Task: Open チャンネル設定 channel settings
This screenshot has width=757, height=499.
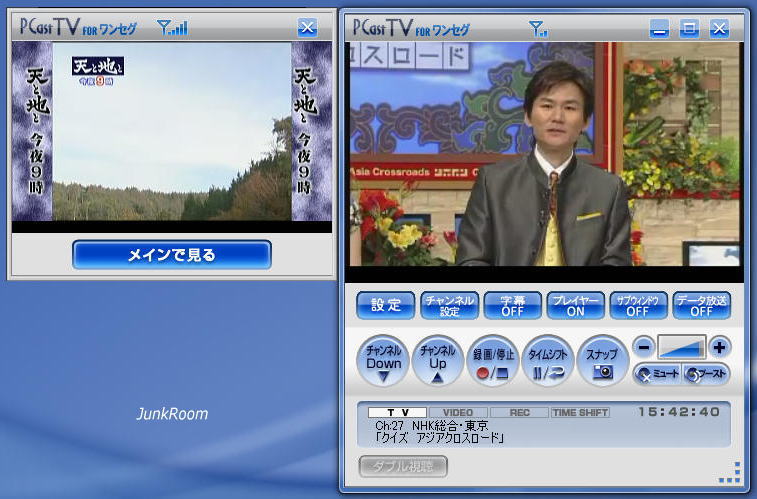Action: click(449, 305)
